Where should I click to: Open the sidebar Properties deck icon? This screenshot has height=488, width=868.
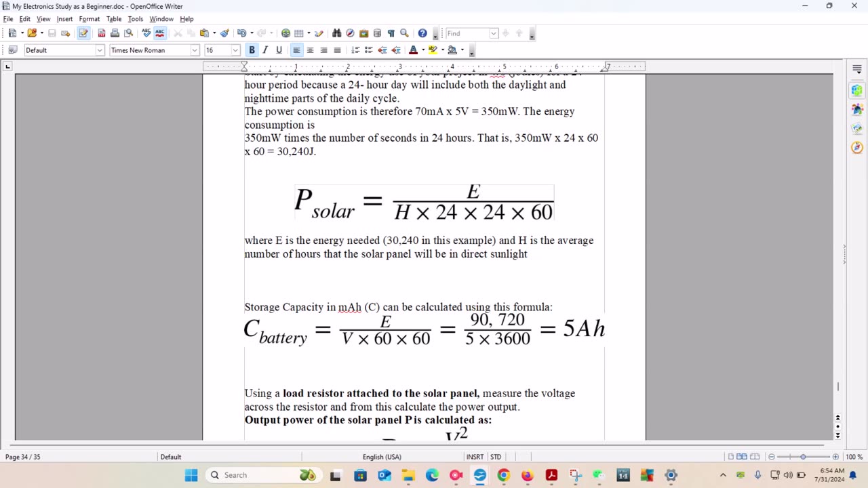click(x=857, y=90)
